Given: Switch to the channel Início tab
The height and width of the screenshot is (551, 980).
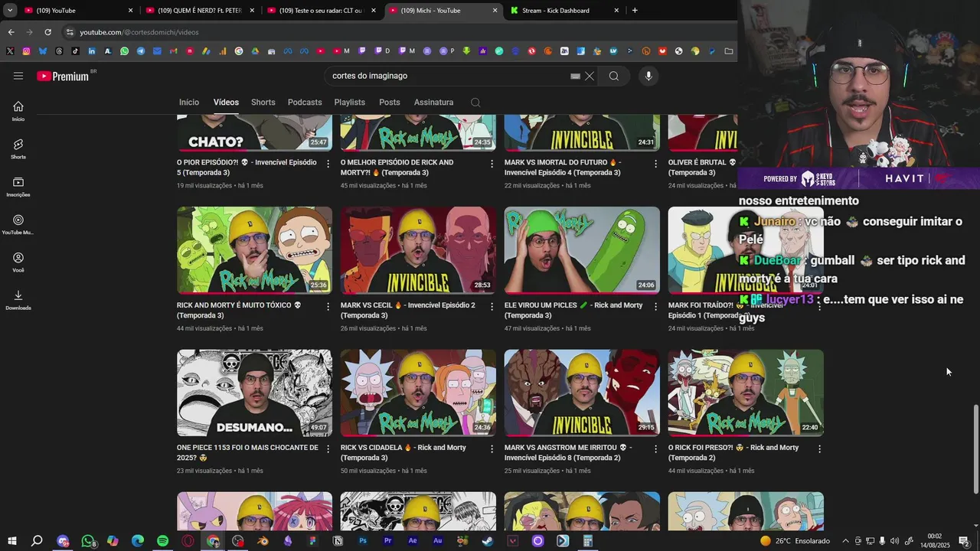Looking at the screenshot, I should coord(189,103).
